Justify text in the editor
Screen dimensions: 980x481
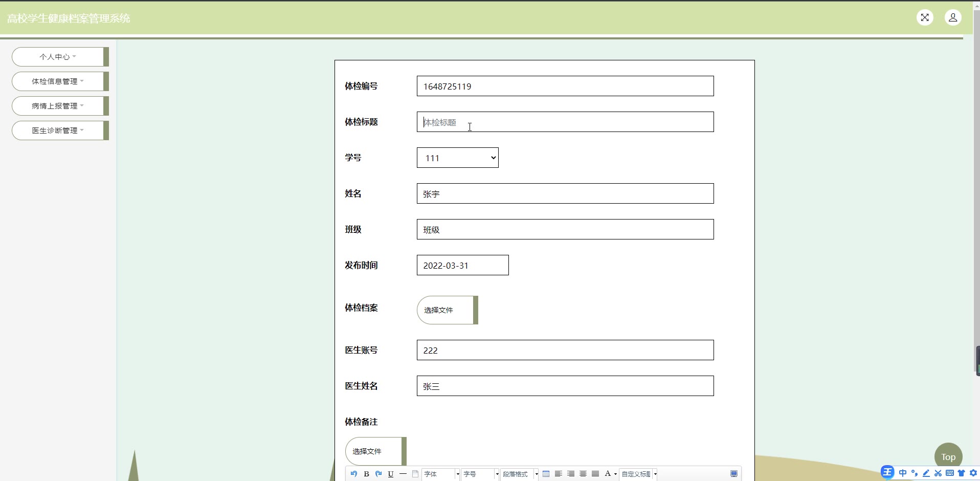[595, 474]
